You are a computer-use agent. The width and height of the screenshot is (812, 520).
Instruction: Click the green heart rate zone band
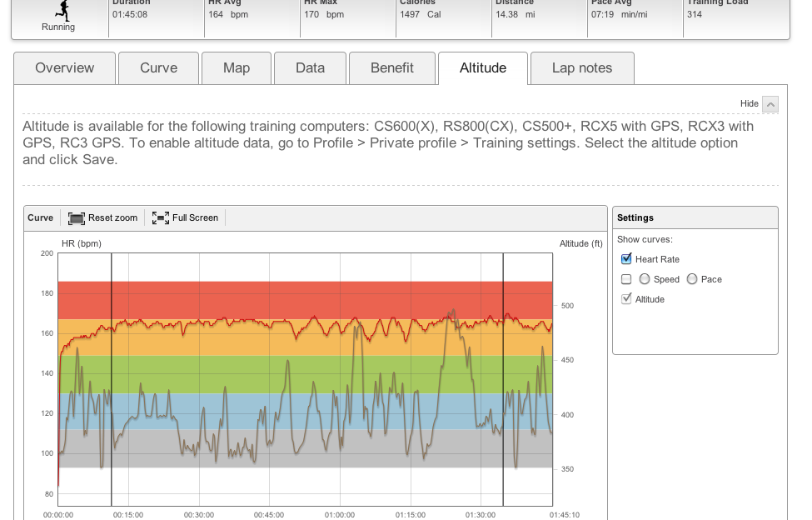[x=306, y=374]
